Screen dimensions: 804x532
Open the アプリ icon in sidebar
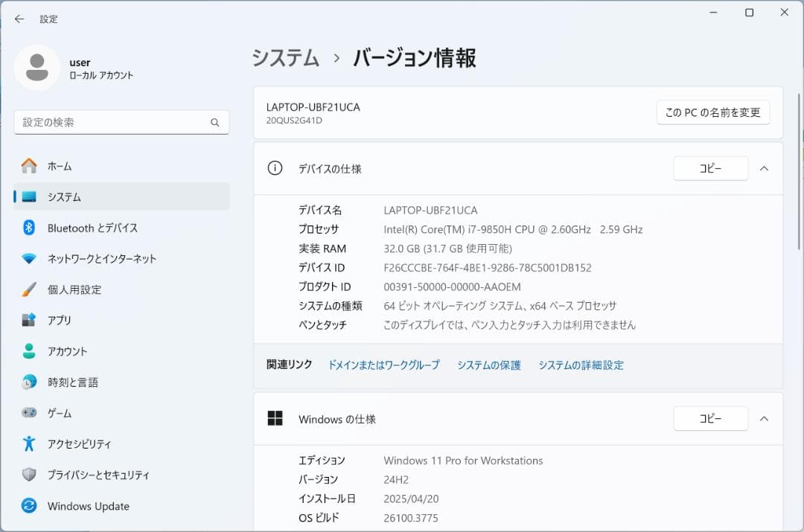[x=29, y=320]
